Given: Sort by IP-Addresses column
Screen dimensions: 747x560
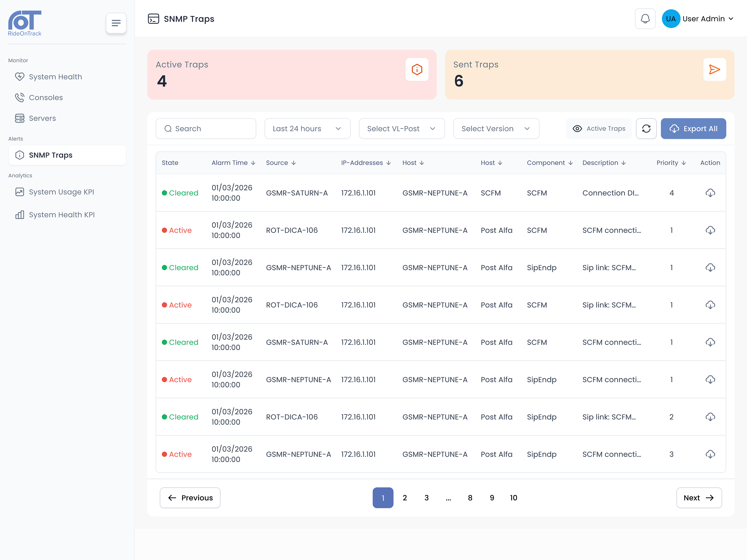Looking at the screenshot, I should (x=366, y=163).
